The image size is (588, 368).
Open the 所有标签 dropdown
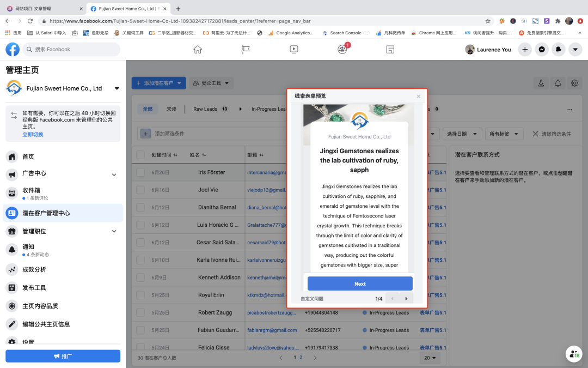click(x=504, y=134)
